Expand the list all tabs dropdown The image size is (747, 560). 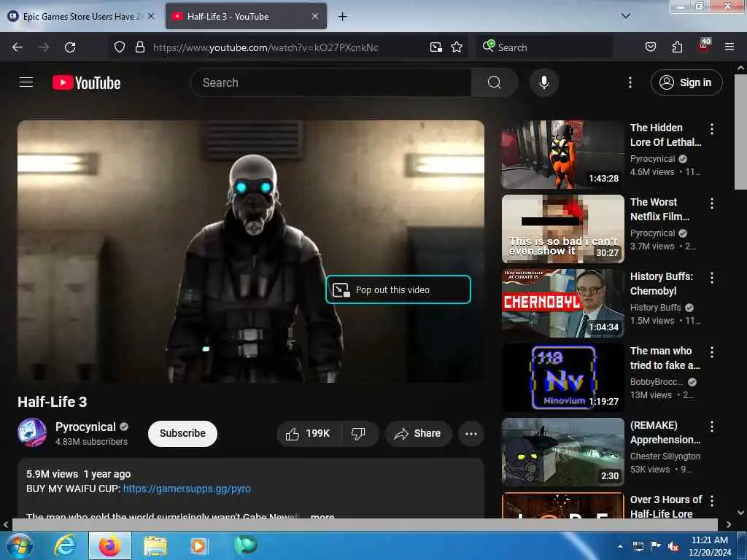pyautogui.click(x=625, y=16)
